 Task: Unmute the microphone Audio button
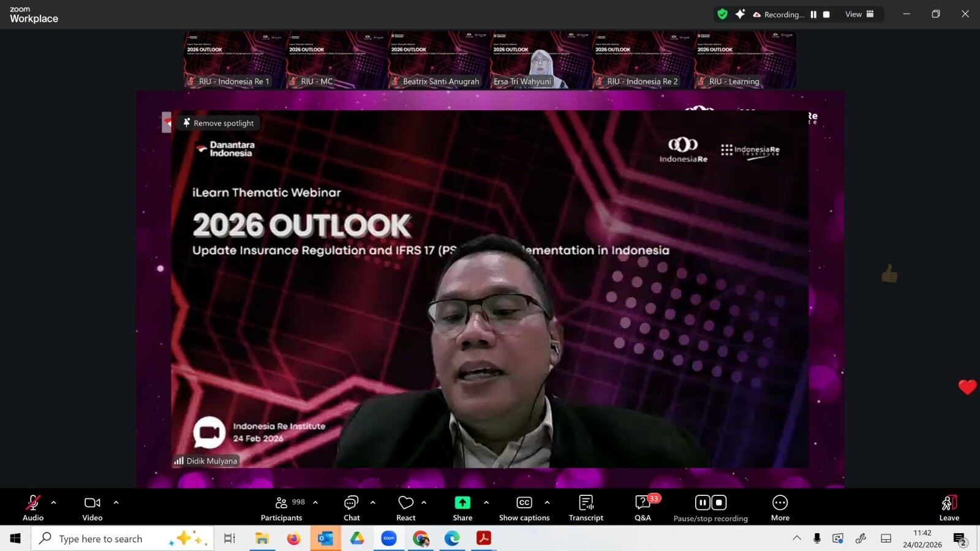click(33, 508)
